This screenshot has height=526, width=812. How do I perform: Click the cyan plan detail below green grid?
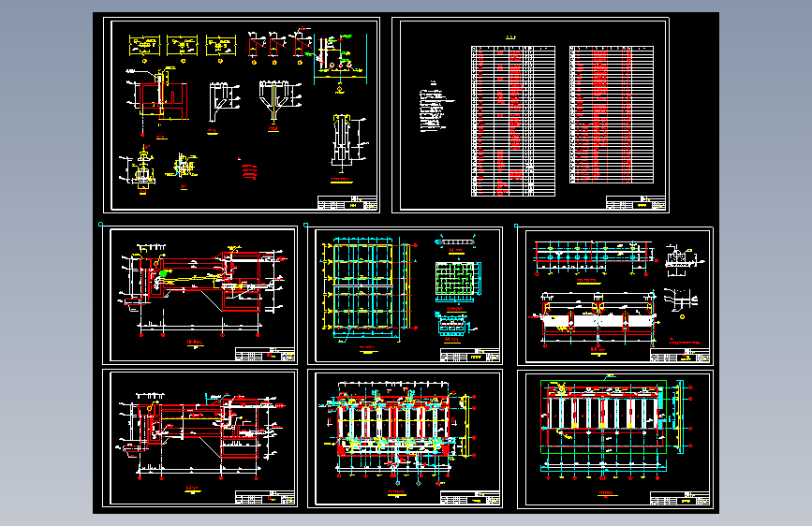click(x=453, y=325)
